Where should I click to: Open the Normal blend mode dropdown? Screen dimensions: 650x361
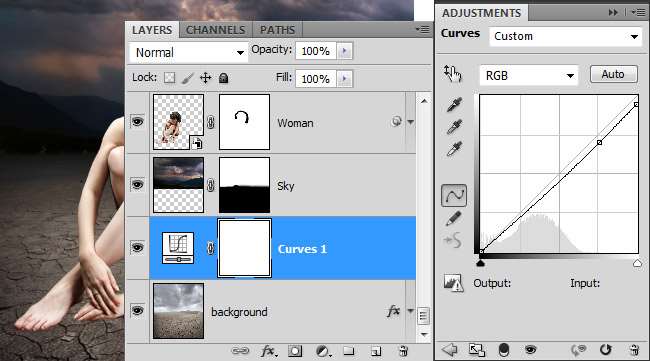[x=189, y=53]
